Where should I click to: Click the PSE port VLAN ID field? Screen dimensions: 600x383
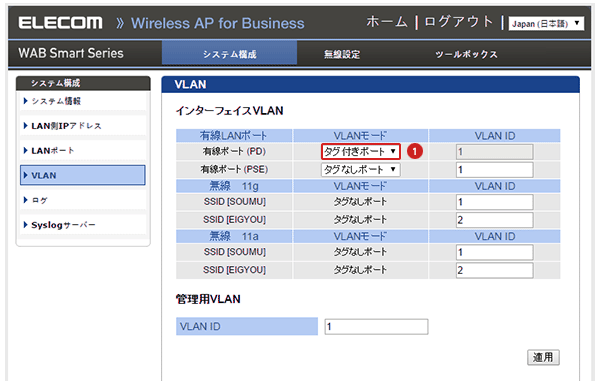(x=494, y=169)
